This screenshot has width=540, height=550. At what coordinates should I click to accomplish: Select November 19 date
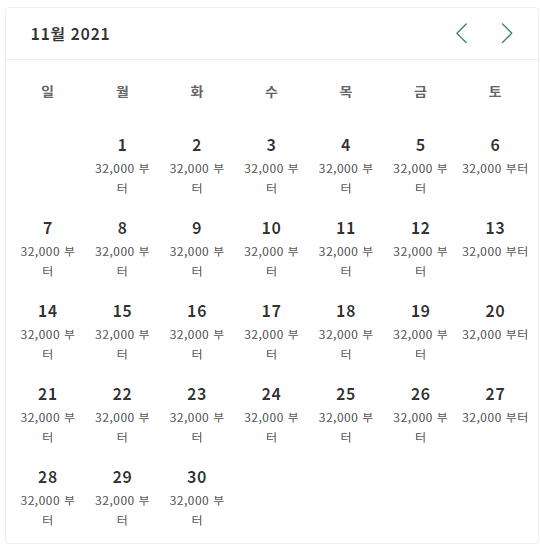(x=420, y=332)
